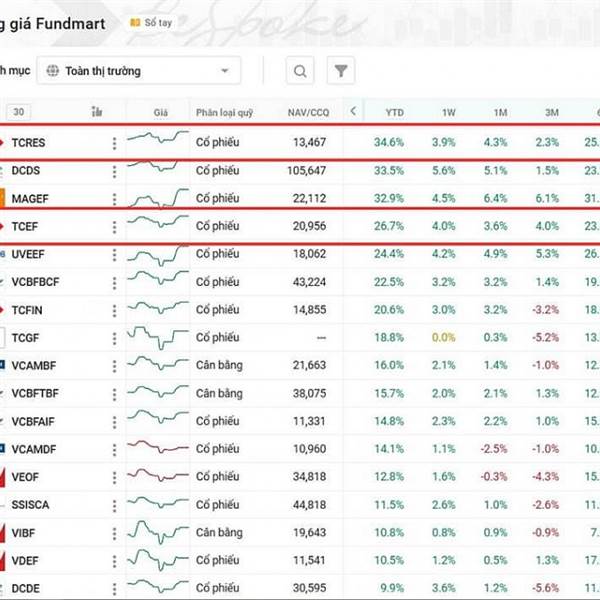Image resolution: width=600 pixels, height=600 pixels.
Task: Click the UVEEF fund name
Action: (30, 254)
